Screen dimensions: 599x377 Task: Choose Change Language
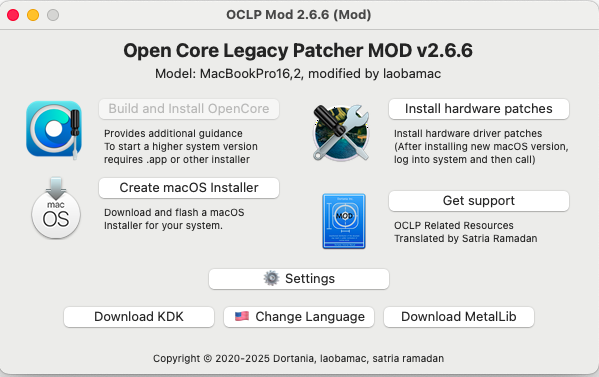tap(299, 317)
